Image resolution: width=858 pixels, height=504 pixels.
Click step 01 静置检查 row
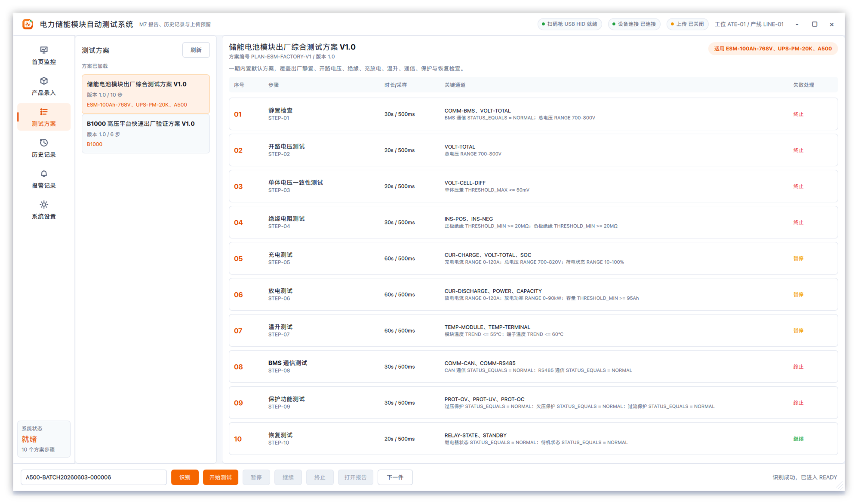coord(533,114)
